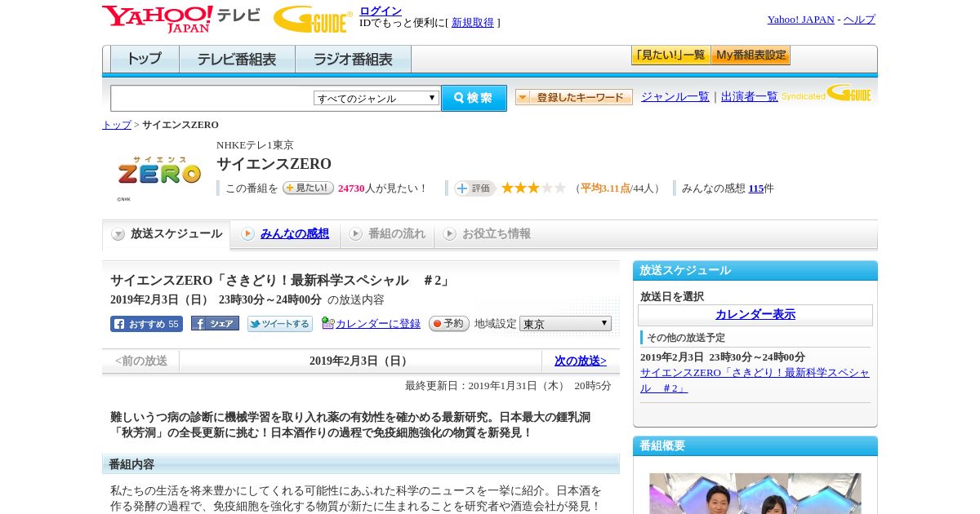Go to Yahoo! JAPAN link
980x514 pixels.
[800, 20]
